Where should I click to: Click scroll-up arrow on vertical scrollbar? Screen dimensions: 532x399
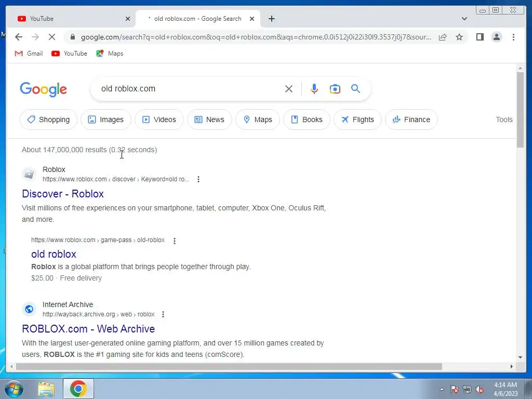(x=520, y=69)
